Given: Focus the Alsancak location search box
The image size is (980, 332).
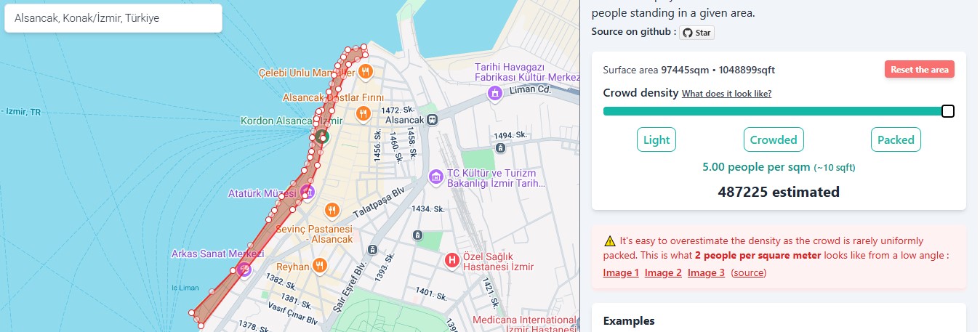Looking at the screenshot, I should coord(113,19).
